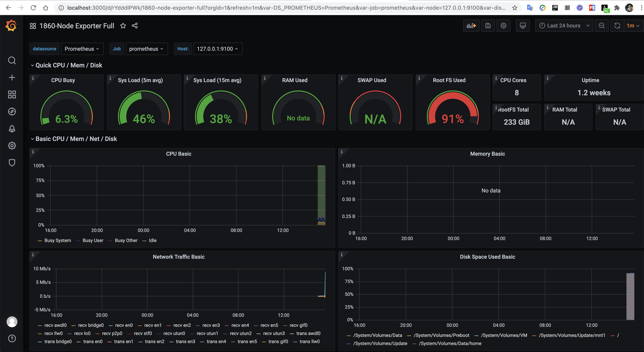Open the Prometheus datasource dropdown

(x=82, y=49)
